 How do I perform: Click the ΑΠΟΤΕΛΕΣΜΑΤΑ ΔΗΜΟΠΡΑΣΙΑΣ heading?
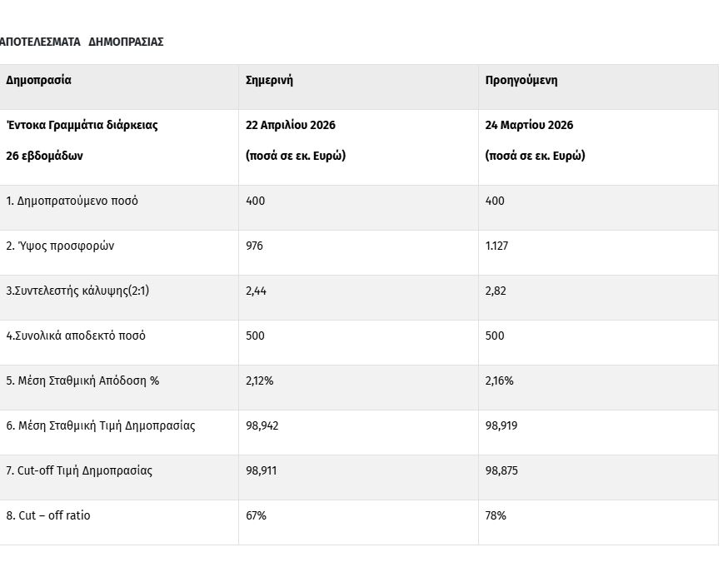coord(82,42)
